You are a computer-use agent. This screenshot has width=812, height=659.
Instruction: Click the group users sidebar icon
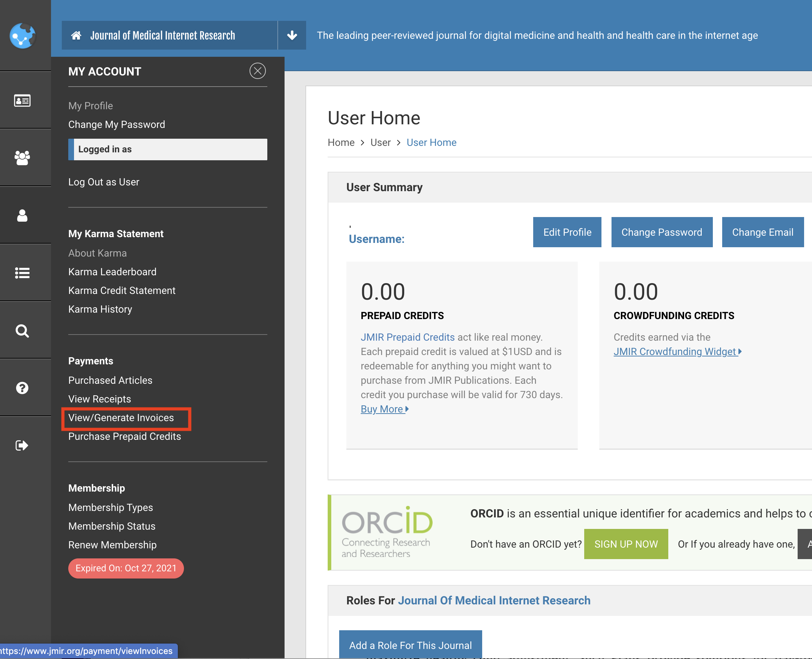coord(22,158)
